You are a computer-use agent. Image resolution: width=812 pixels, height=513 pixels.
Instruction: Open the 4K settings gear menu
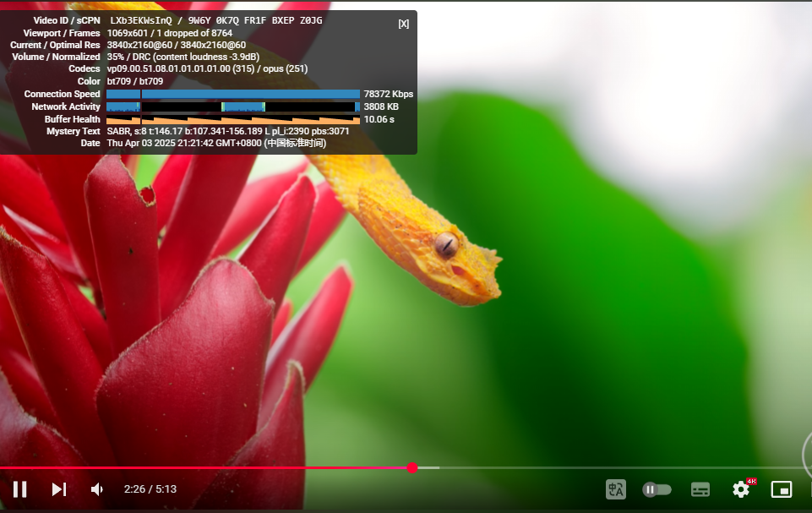pyautogui.click(x=742, y=489)
